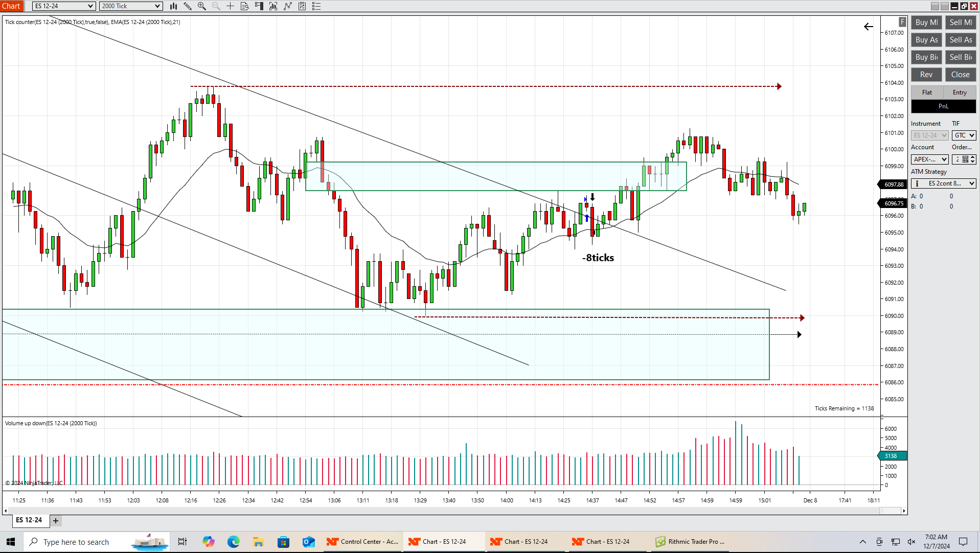Screen dimensions: 980x553
Task: Open Chart Trader Instrument ES 12-24 dropdown
Action: [x=930, y=135]
